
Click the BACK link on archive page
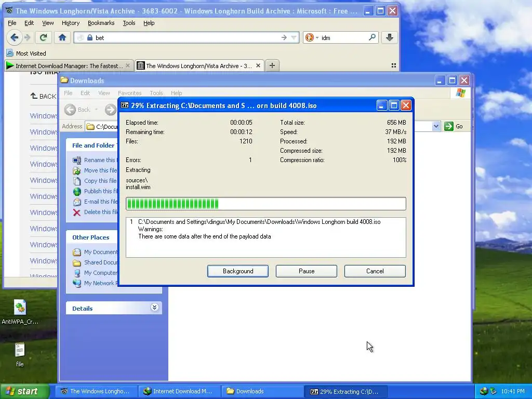pos(44,96)
